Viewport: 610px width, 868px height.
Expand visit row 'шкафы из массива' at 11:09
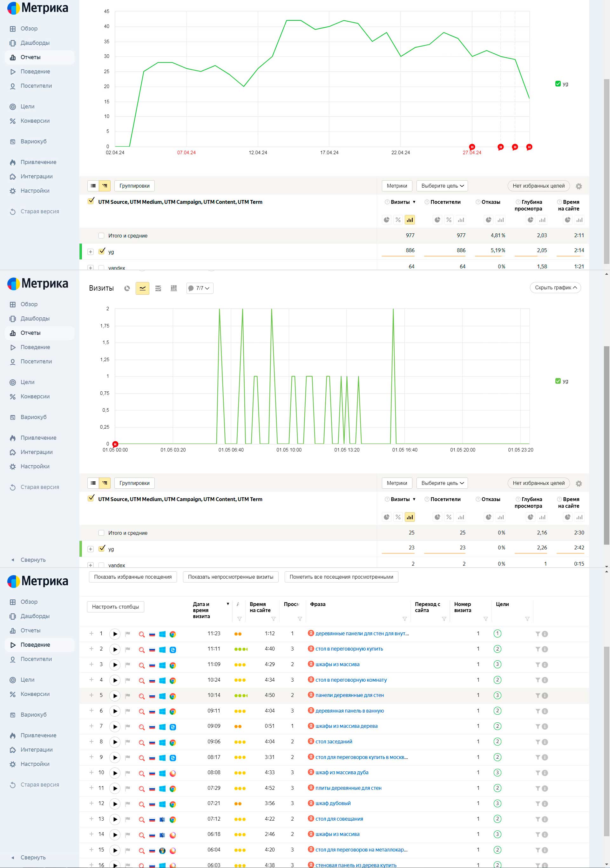[x=91, y=664]
